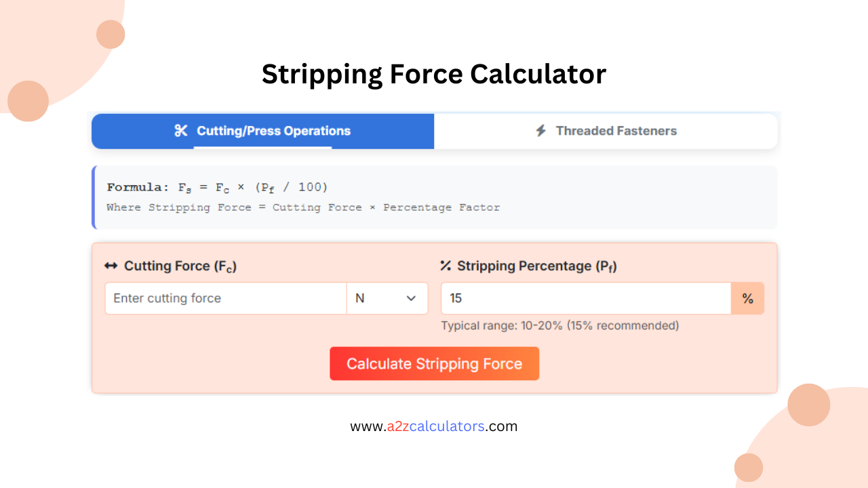Click the percent icon beside Stripping Percentage label
The image size is (868, 488).
click(x=446, y=266)
